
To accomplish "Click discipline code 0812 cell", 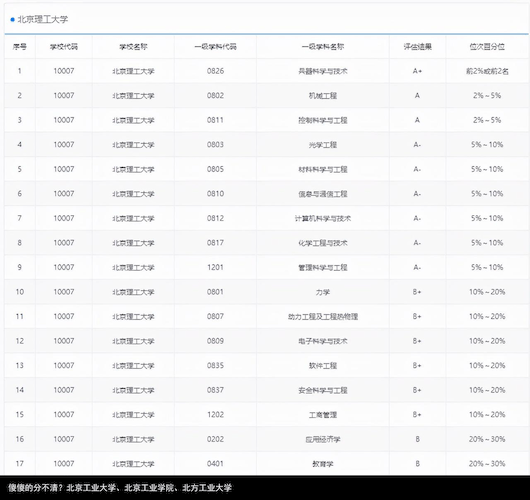I will point(215,218).
